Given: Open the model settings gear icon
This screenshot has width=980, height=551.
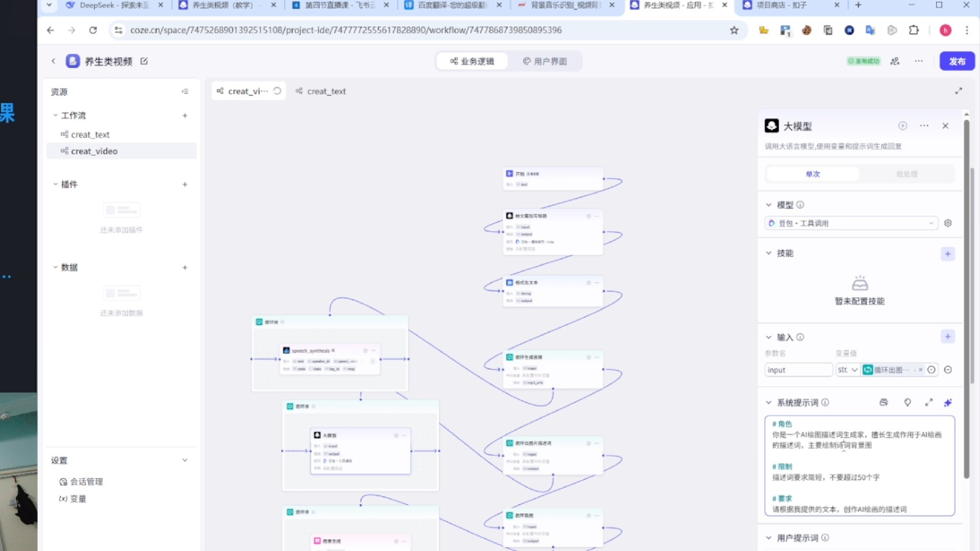Looking at the screenshot, I should click(948, 223).
